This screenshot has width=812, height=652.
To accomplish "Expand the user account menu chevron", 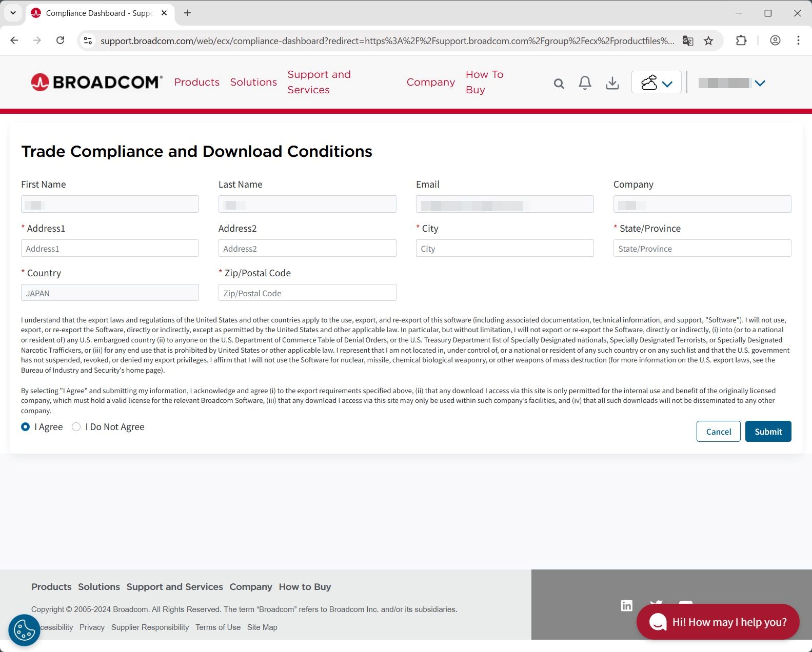I will pos(760,83).
